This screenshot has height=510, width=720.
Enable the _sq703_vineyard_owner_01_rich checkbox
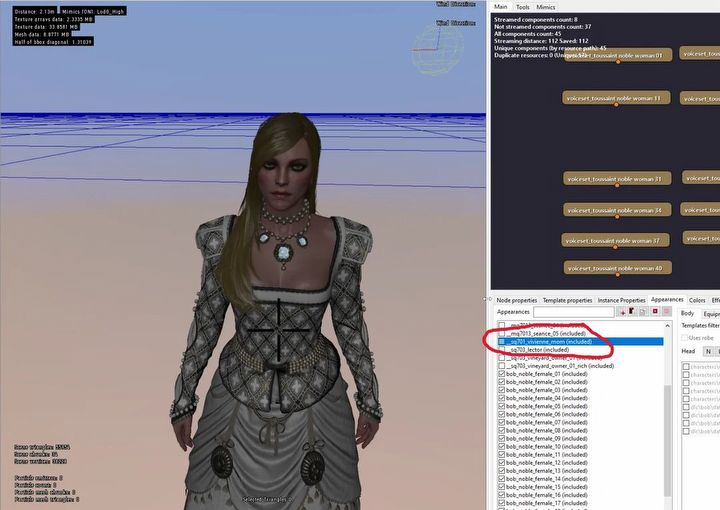(502, 366)
